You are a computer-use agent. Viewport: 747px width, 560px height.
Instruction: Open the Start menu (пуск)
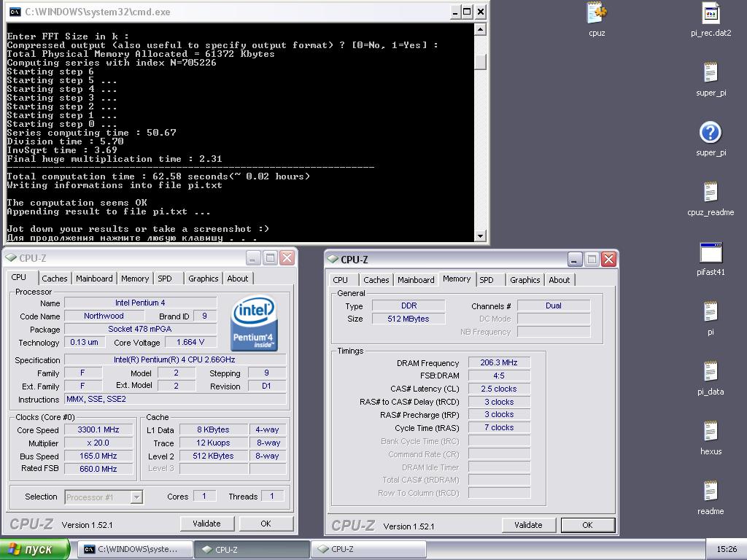click(x=35, y=550)
